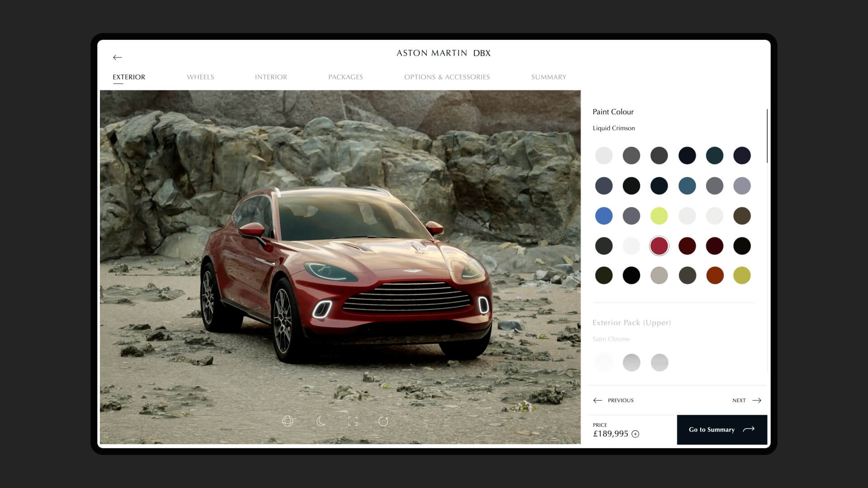Select the lime green paint swatch
The height and width of the screenshot is (488, 868).
pyautogui.click(x=659, y=216)
